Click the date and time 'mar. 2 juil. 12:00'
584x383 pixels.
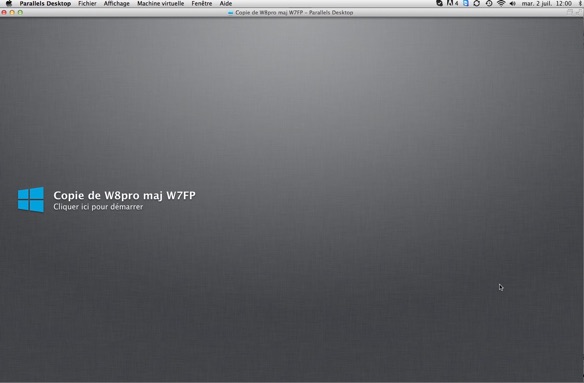[546, 3]
